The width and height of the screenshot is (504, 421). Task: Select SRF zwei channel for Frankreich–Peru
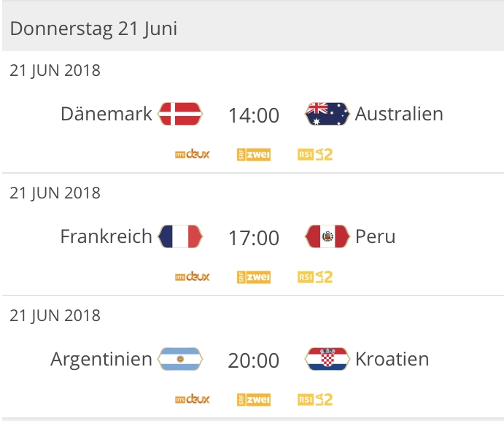coord(254,277)
